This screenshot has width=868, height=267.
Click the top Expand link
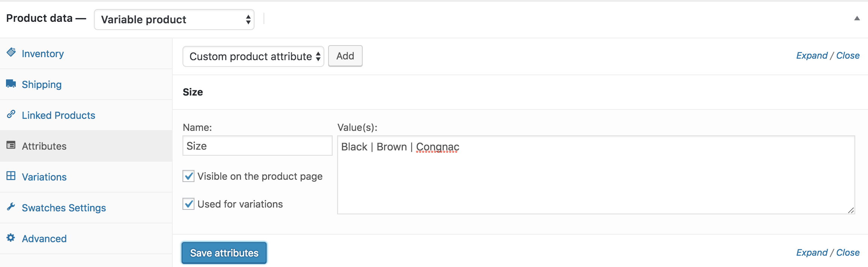point(812,56)
